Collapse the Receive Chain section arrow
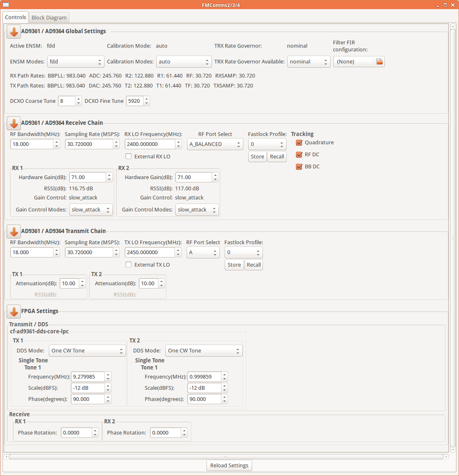Viewport: 459px width, 476px height. click(14, 123)
